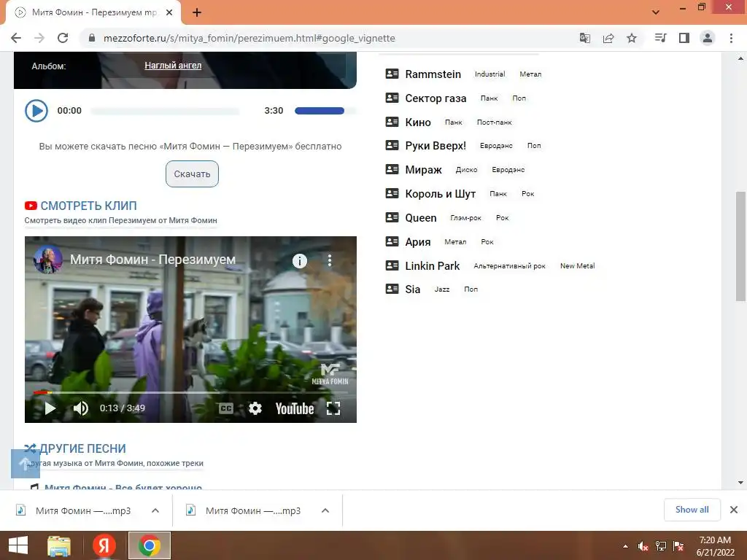
Task: Seek on the YouTube video timeline
Action: (x=190, y=392)
